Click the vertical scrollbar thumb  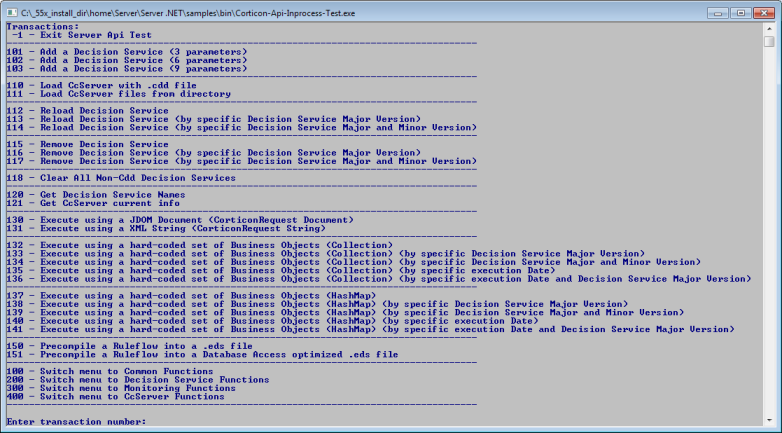pos(769,41)
